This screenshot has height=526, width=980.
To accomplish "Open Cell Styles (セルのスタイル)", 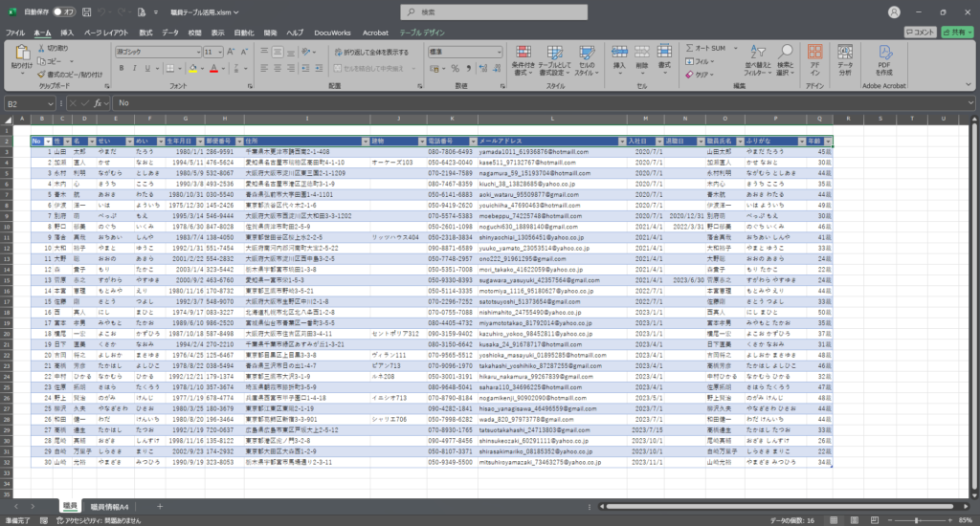I will point(587,60).
